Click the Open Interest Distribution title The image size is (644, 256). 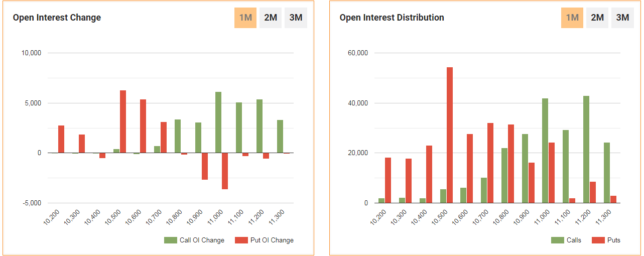coord(392,18)
